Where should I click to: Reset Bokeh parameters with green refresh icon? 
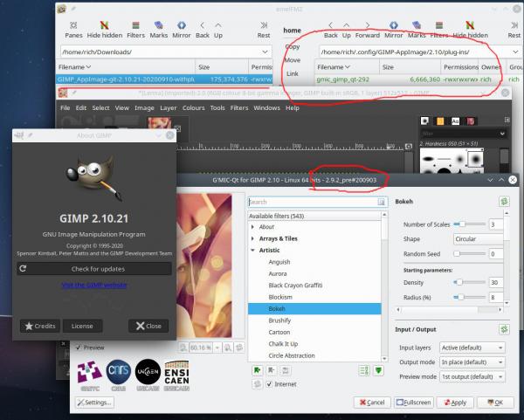504,201
